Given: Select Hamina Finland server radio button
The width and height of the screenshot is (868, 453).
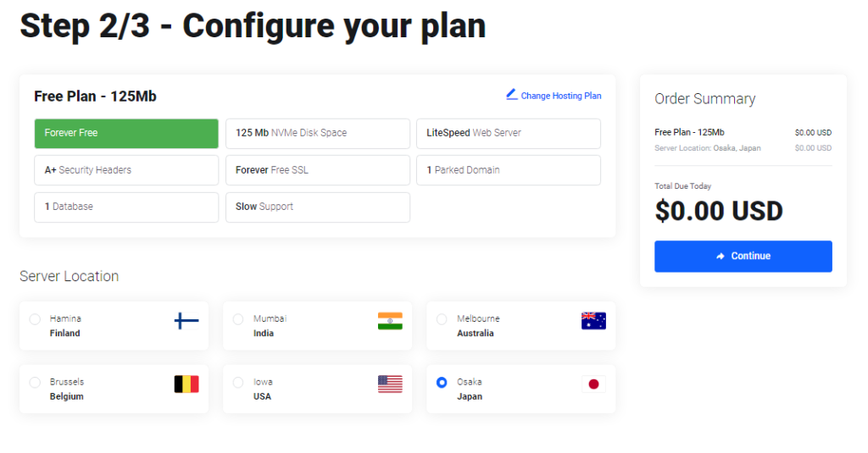Looking at the screenshot, I should (x=35, y=319).
